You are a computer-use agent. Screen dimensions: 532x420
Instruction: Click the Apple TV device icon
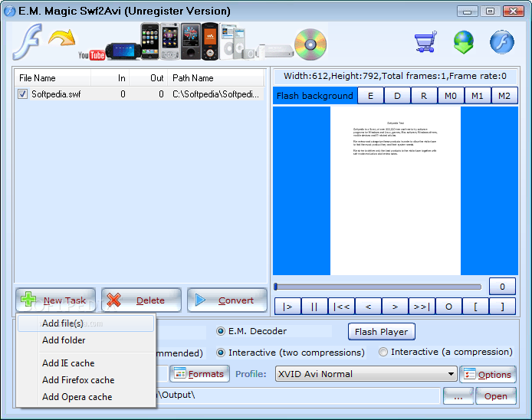point(275,51)
